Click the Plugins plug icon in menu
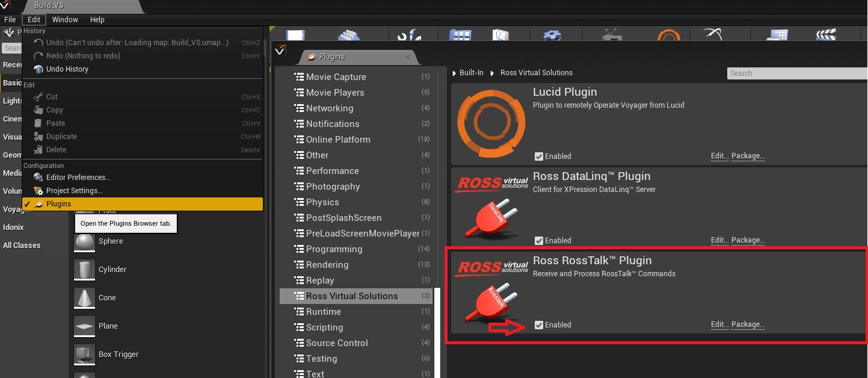The width and height of the screenshot is (868, 378). click(x=38, y=204)
